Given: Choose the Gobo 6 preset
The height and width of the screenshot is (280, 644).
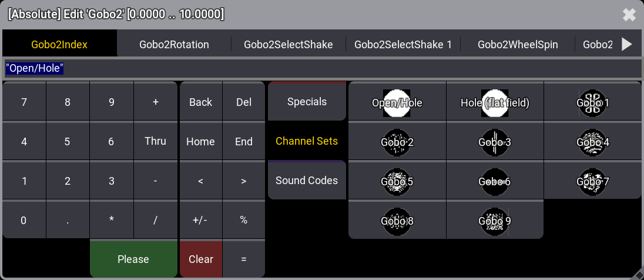Looking at the screenshot, I should tap(495, 181).
